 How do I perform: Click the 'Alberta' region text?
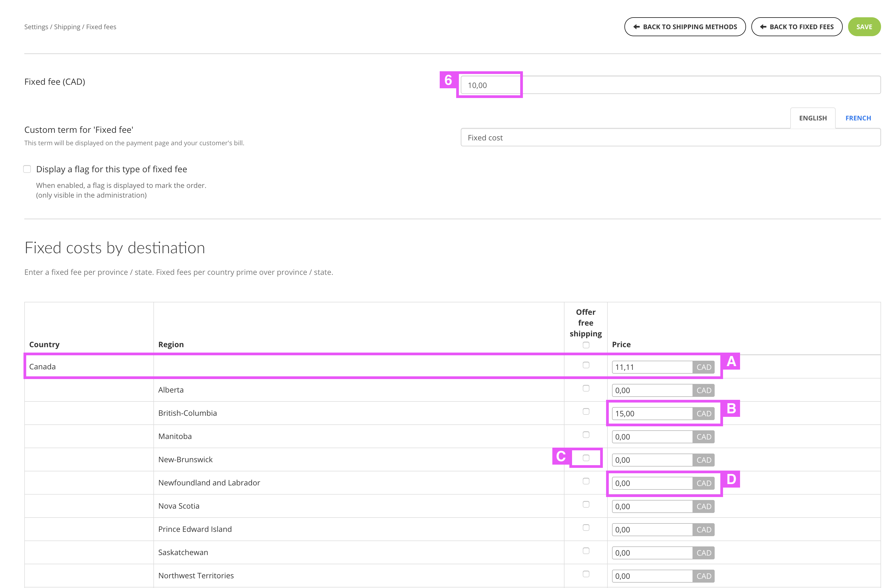171,390
